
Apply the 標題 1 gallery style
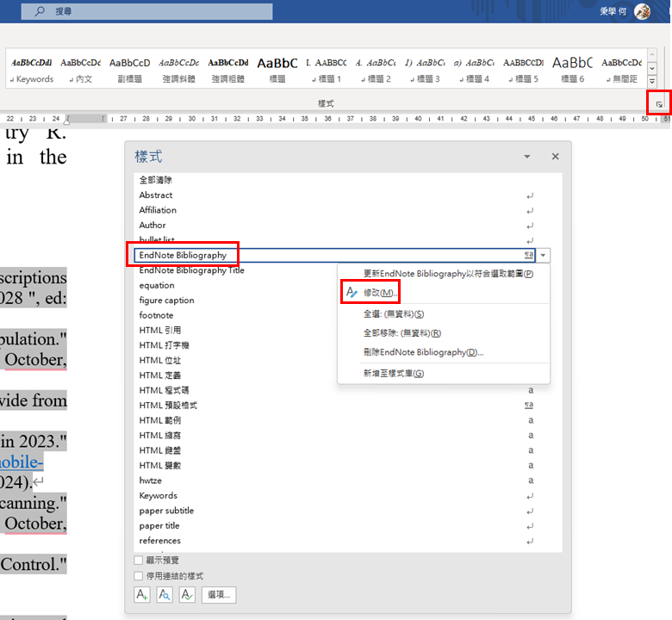[327, 69]
